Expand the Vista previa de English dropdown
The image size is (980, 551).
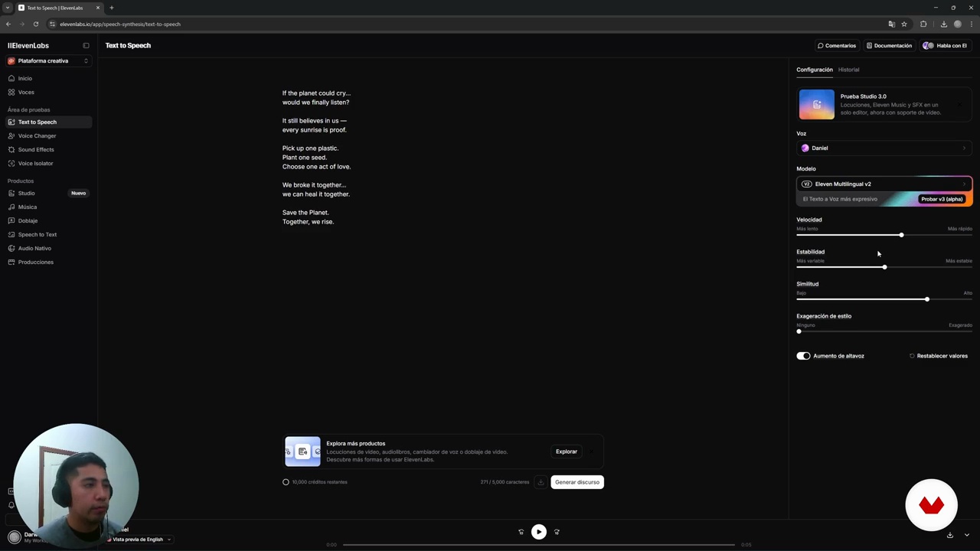(x=139, y=540)
